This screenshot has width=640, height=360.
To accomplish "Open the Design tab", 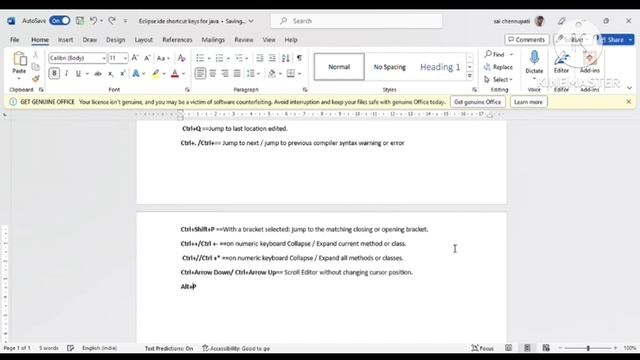I will pos(116,40).
